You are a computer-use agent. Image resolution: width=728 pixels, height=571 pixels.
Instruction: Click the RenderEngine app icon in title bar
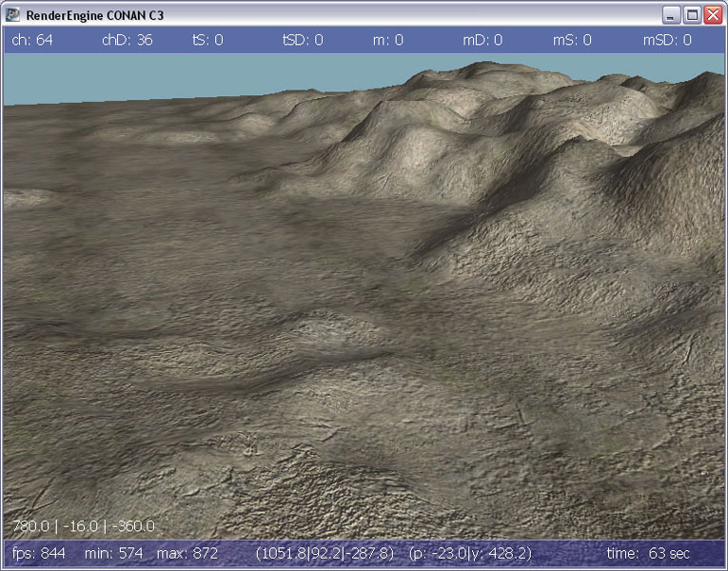point(13,15)
